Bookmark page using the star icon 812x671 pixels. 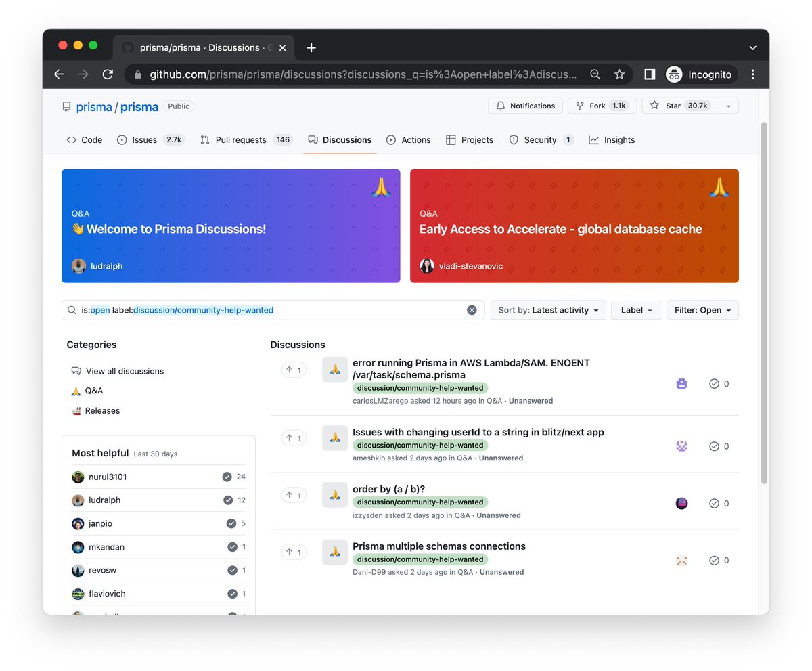[x=619, y=74]
